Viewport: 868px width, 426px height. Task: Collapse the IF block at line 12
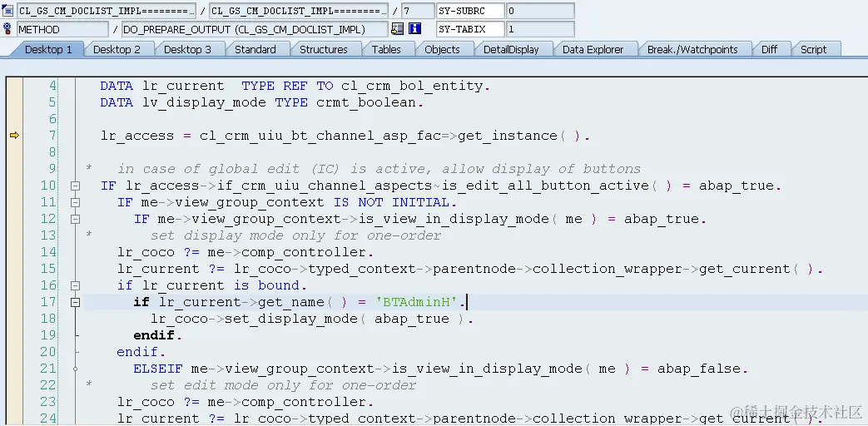(x=75, y=219)
